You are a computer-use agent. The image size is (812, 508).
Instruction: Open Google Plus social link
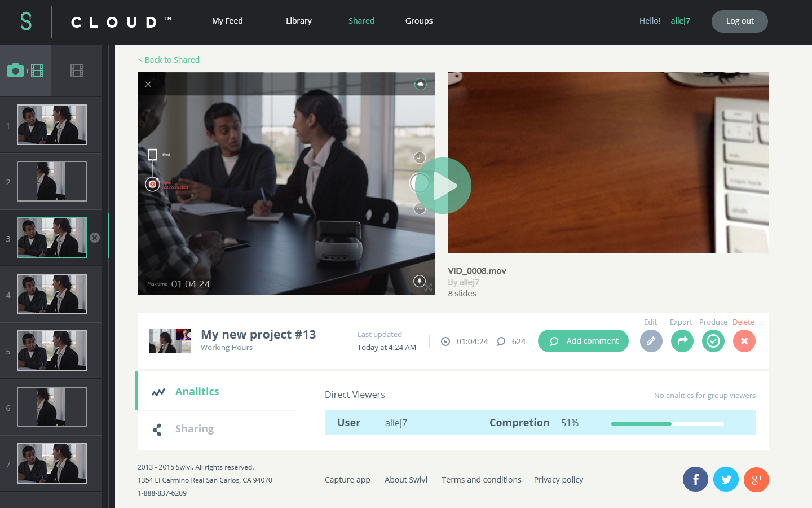point(756,480)
